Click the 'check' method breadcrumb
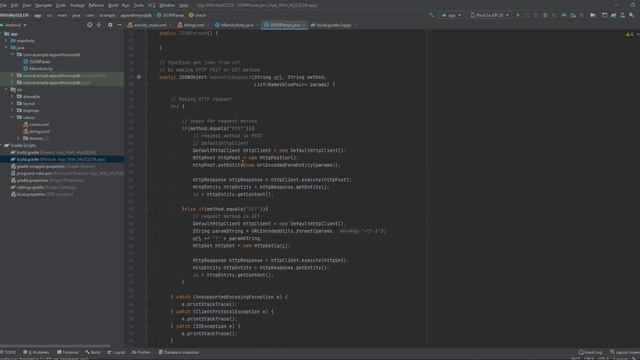 198,15
